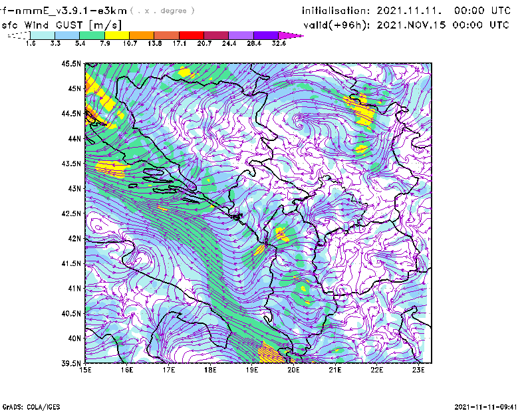Screen dimensions: 532x411
Task: Click the 21E longitude label
Action: point(335,370)
